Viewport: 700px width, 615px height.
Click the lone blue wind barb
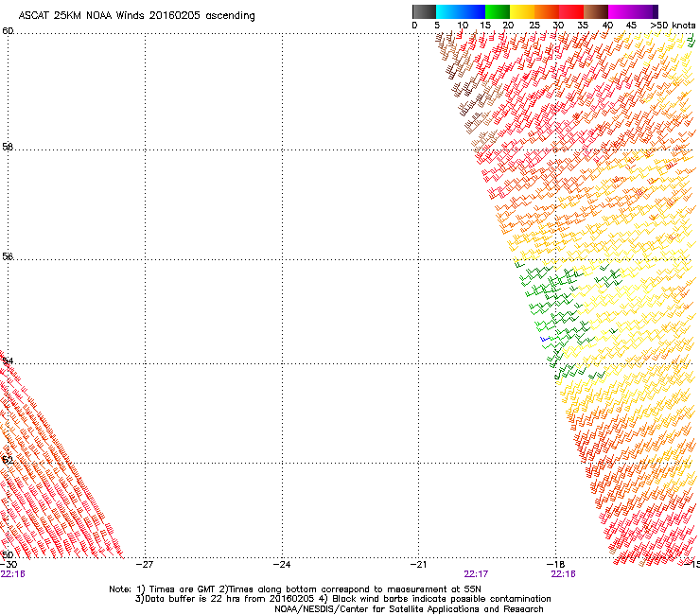pos(545,340)
